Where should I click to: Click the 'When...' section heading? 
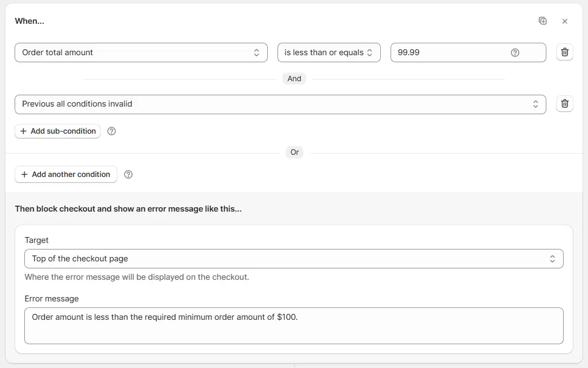pyautogui.click(x=29, y=21)
